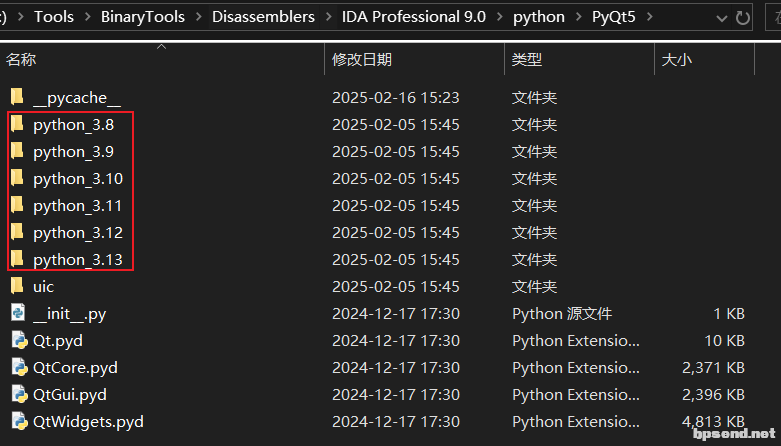Click the Python 源文件 type cell

click(x=562, y=313)
